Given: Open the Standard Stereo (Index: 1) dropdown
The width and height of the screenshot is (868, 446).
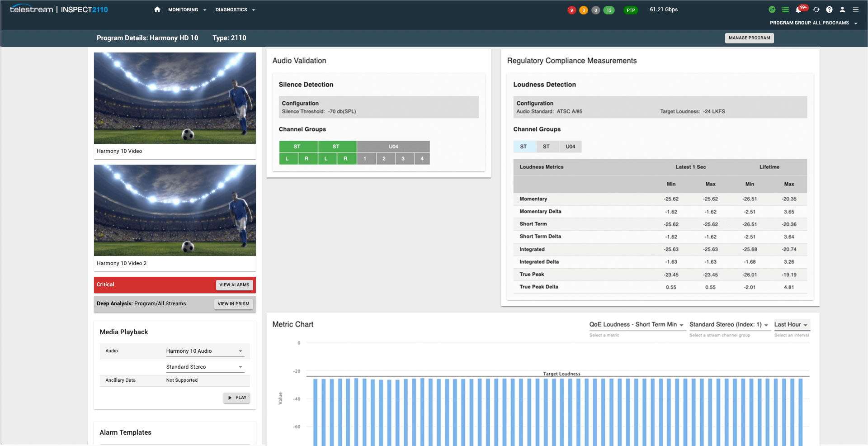Looking at the screenshot, I should [729, 325].
